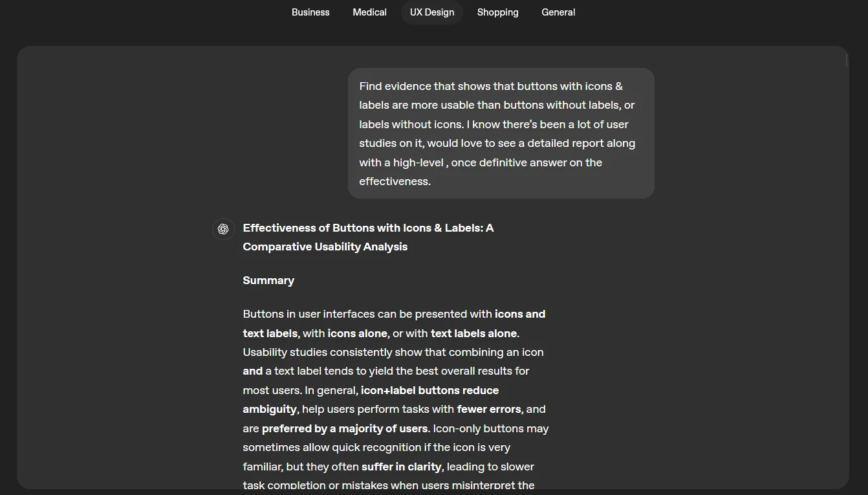Click the ChatGPT logo avatar icon

coord(223,229)
